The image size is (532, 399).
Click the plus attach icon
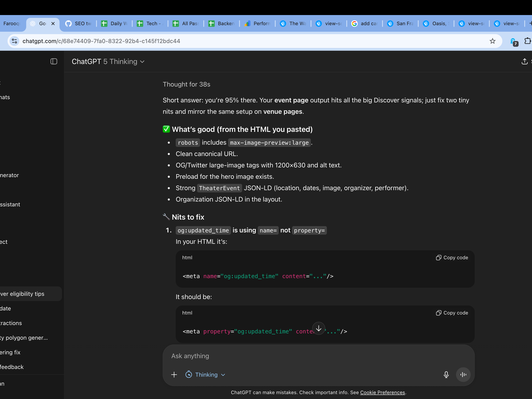[174, 374]
